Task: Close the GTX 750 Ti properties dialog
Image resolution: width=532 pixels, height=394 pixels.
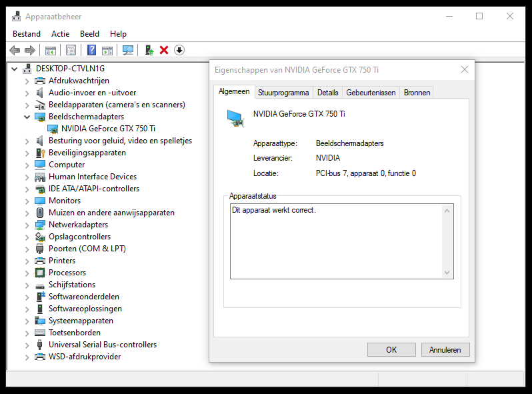Action: (x=465, y=69)
